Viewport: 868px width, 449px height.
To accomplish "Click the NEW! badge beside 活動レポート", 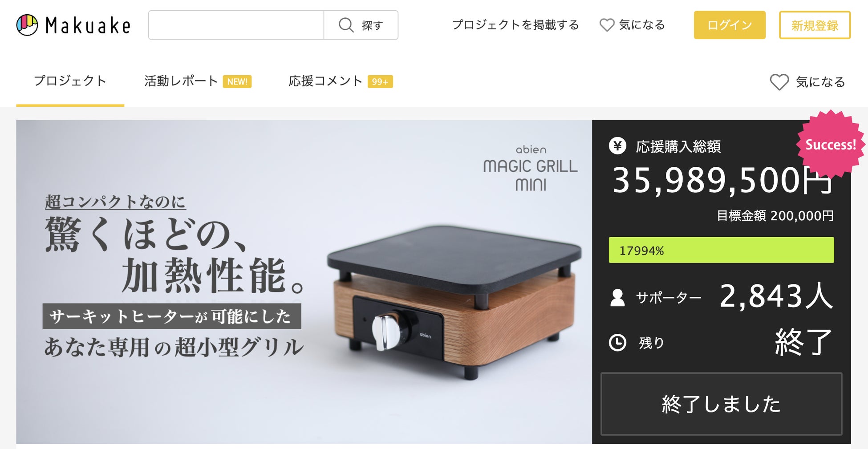I will coord(237,81).
